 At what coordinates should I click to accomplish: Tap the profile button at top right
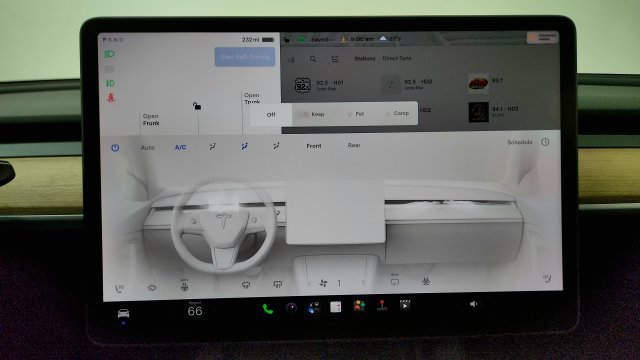click(x=542, y=37)
